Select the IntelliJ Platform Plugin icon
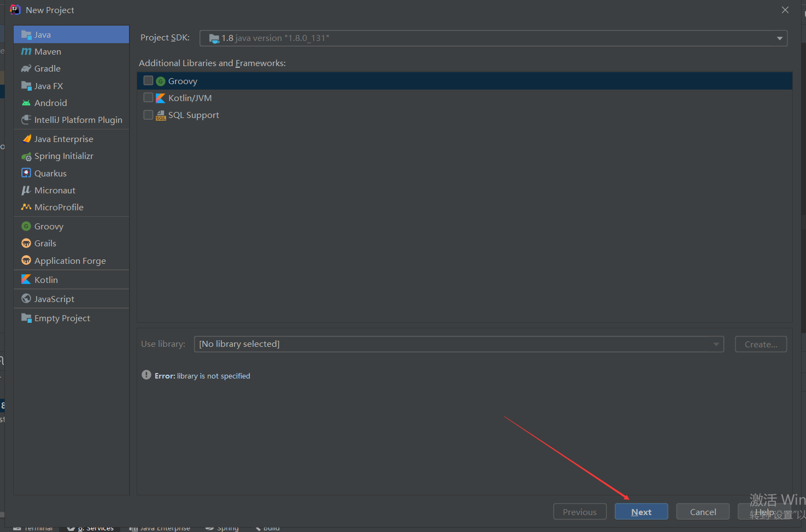The image size is (806, 532). [x=26, y=120]
